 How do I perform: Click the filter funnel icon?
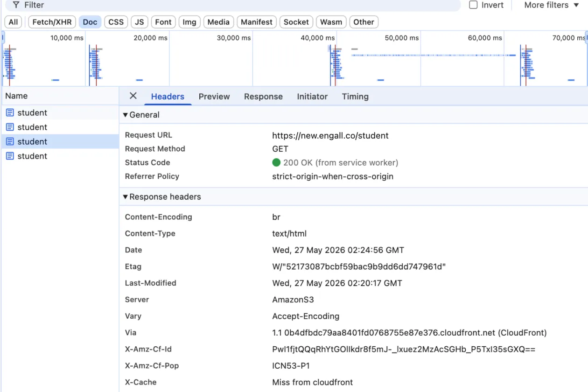[x=16, y=5]
